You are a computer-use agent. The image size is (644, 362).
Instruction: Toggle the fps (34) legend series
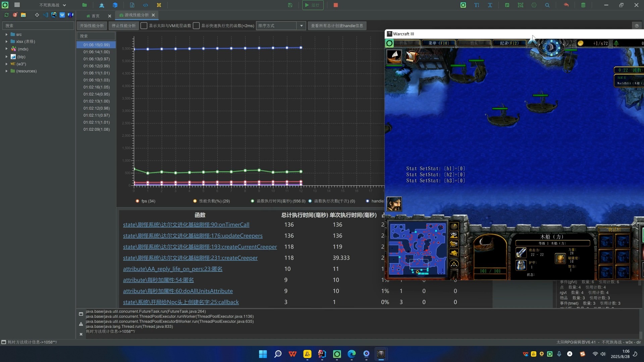(x=146, y=201)
